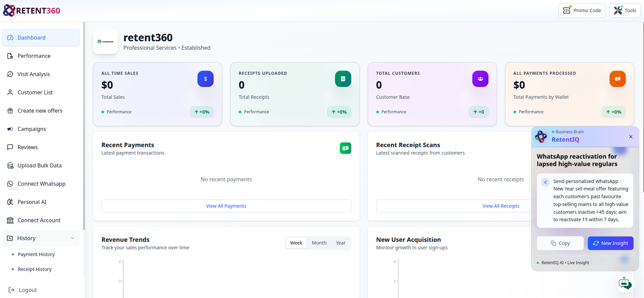
Task: Click the Personal AI brain icon
Action: pos(10,202)
